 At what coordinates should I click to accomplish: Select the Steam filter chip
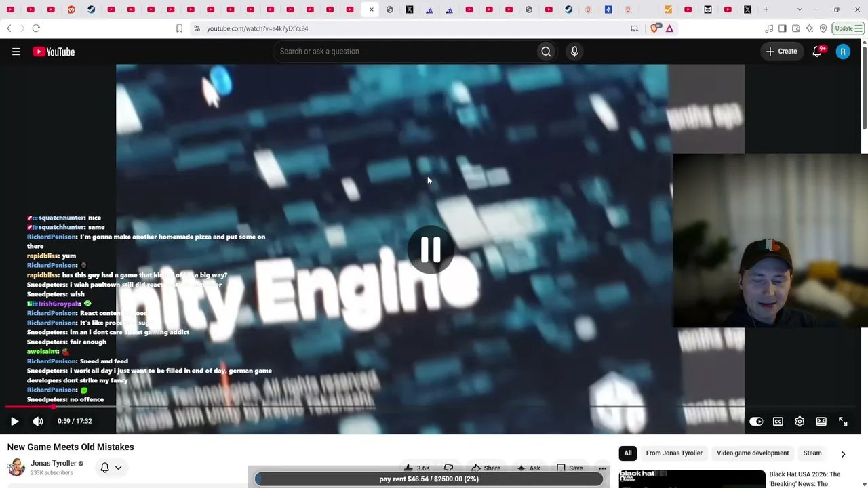[x=812, y=453]
